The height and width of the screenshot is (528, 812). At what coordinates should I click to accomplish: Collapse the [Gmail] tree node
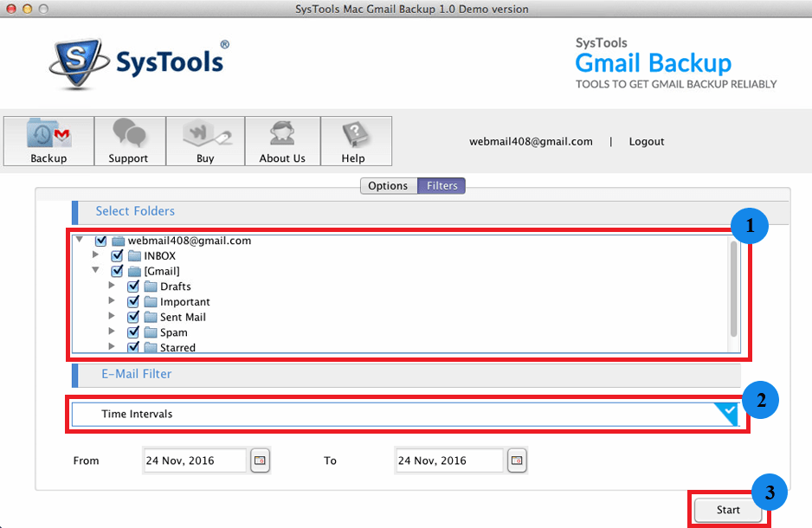[x=95, y=270]
